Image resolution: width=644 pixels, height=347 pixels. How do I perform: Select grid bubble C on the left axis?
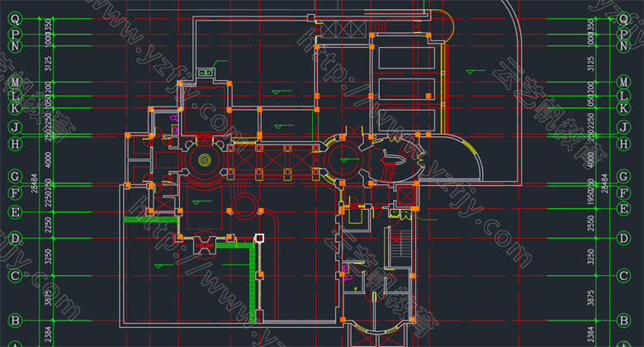click(15, 275)
